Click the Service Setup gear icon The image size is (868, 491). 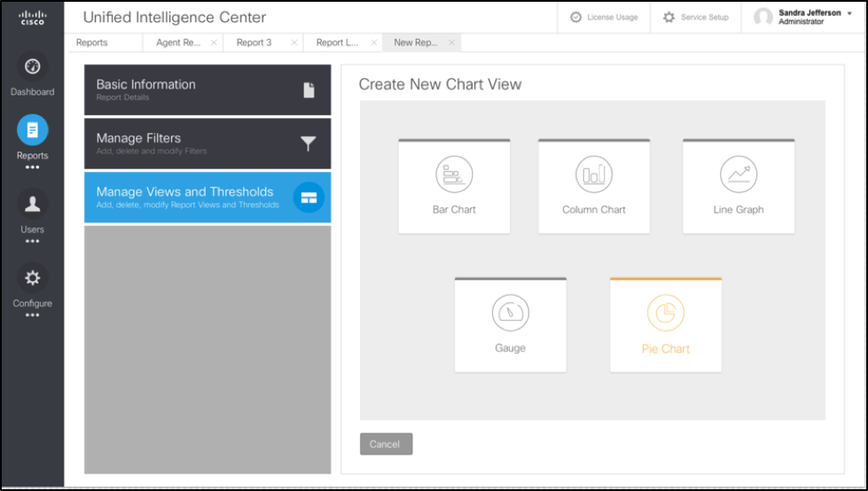pos(669,17)
